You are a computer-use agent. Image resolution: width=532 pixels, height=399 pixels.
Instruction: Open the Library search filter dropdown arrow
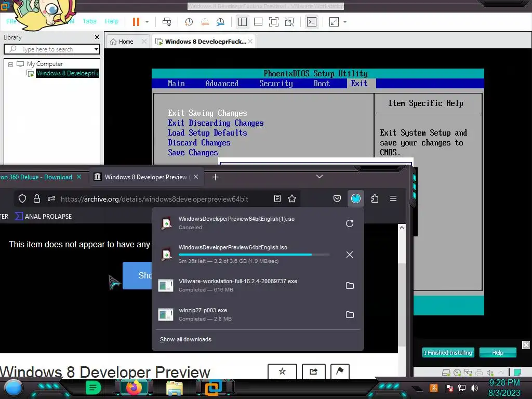(96, 49)
